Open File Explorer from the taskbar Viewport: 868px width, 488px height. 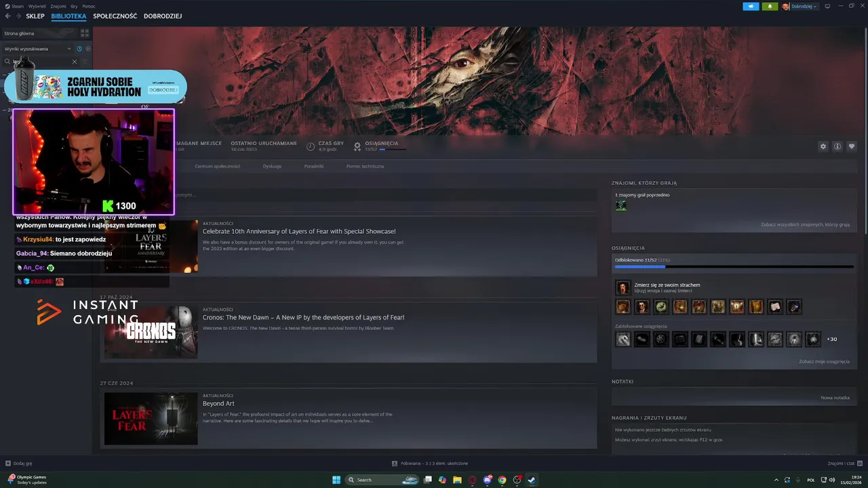457,480
